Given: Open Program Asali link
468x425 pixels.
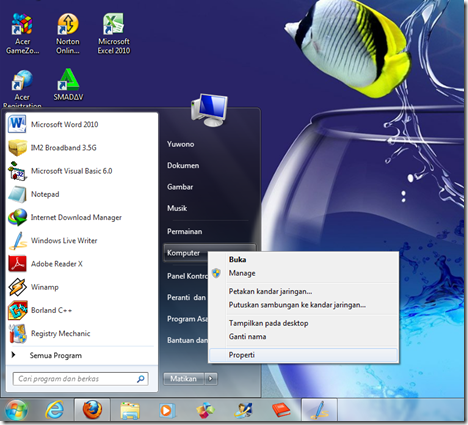Looking at the screenshot, I should click(187, 319).
